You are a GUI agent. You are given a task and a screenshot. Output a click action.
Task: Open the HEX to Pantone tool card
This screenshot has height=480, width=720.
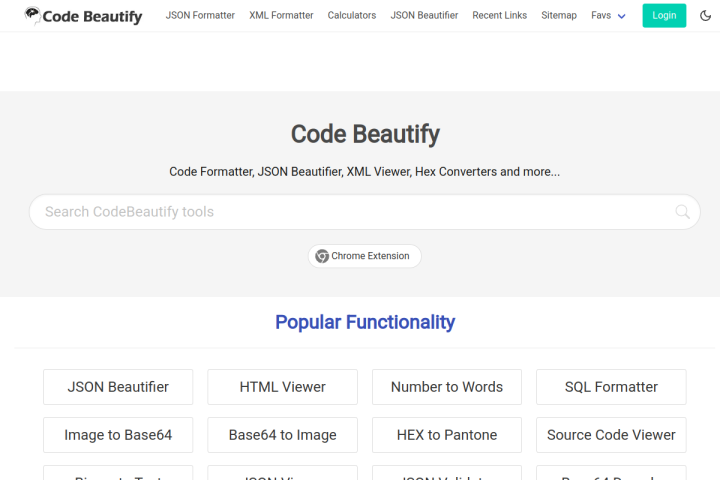447,435
